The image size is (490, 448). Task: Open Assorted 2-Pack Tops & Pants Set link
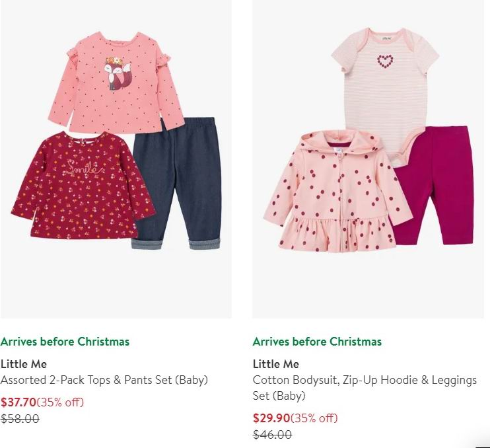[x=104, y=380]
